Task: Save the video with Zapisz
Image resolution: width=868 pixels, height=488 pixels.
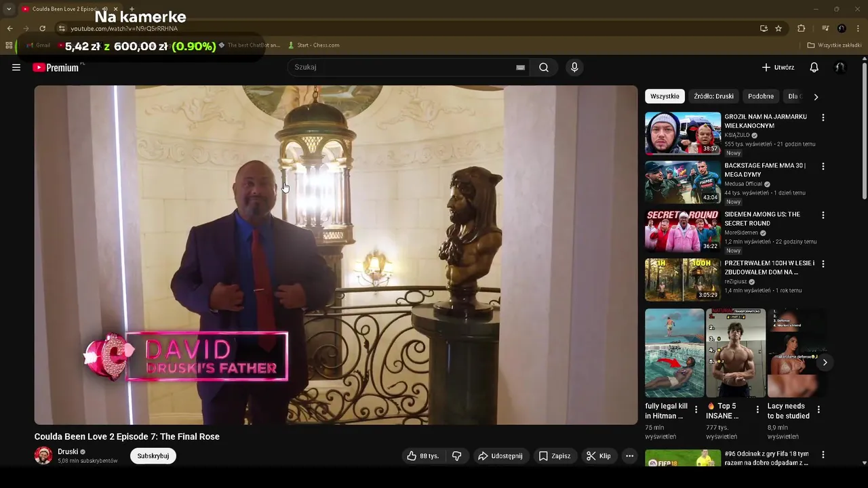Action: 554,456
